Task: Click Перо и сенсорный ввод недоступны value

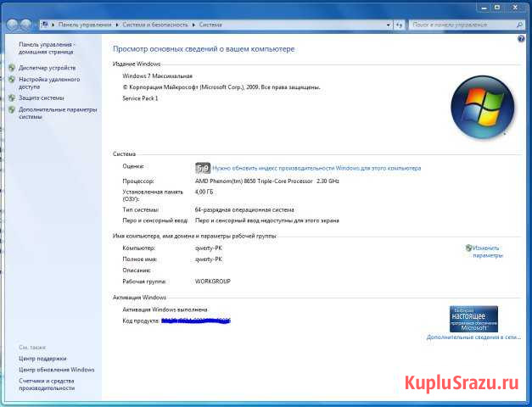Action: click(x=267, y=220)
